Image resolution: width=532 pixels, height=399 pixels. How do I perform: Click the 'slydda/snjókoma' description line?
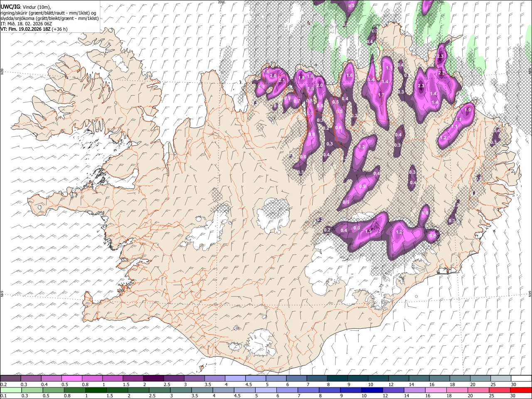(49, 18)
